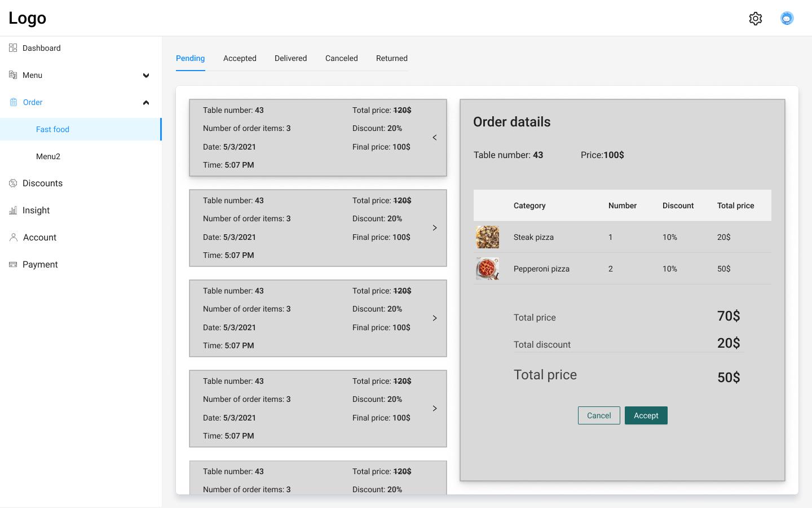This screenshot has height=508, width=812.
Task: Switch to the Pending tab
Action: pos(191,58)
